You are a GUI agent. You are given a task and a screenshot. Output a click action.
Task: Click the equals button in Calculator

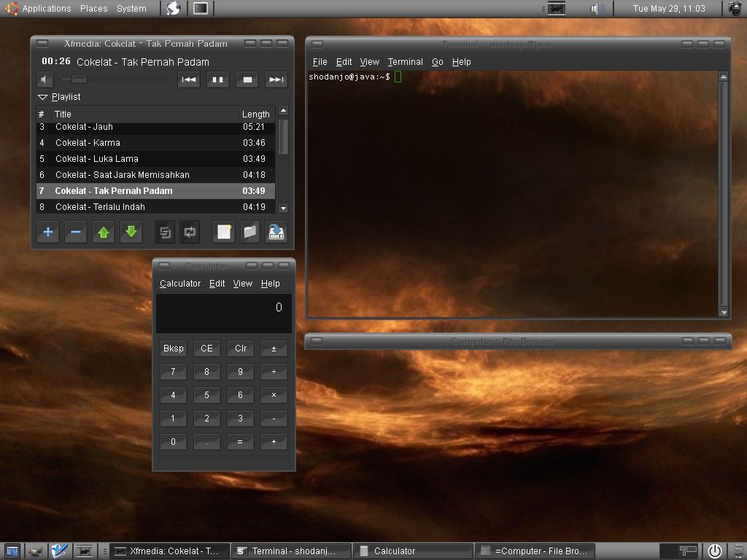pos(241,442)
